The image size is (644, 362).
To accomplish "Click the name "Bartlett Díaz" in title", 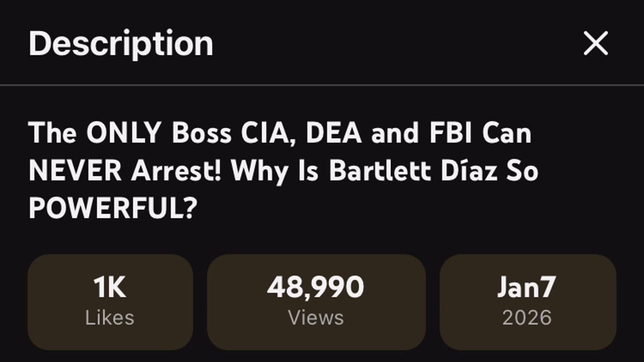I will 414,171.
